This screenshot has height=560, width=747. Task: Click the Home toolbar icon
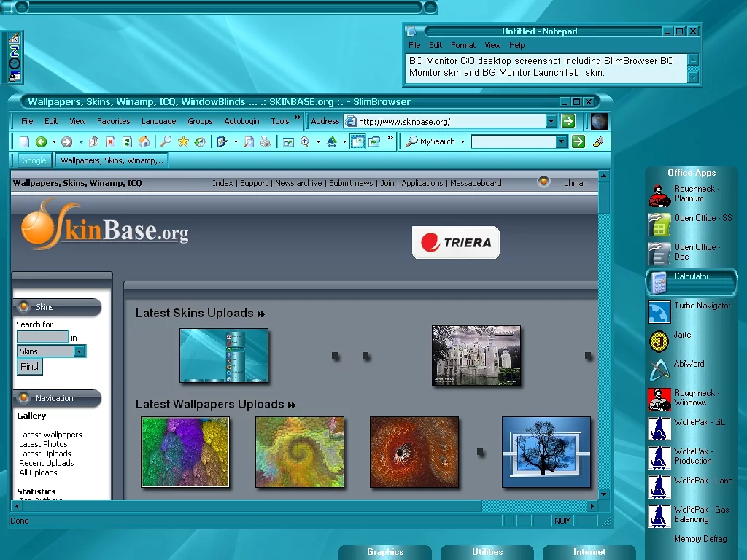coord(144,141)
